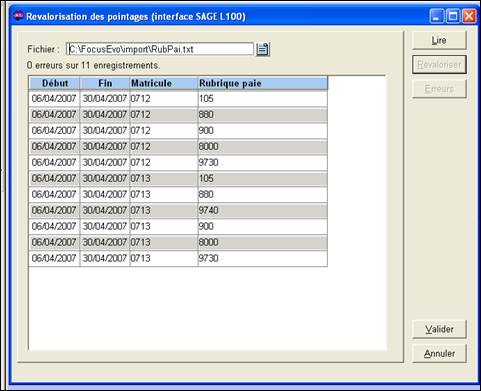Screen dimensions: 481x391
Task: Minimize the Revalorisation des pointages window
Action: pos(437,16)
